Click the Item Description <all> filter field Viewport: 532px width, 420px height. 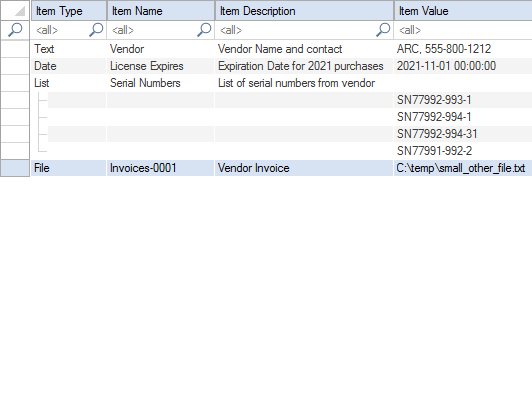[x=295, y=30]
